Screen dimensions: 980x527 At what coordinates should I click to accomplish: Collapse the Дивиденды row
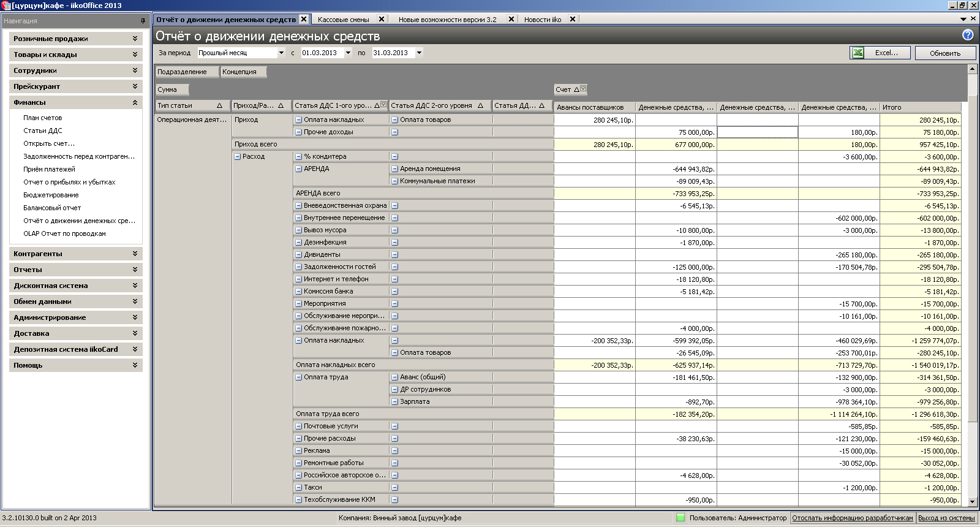298,255
